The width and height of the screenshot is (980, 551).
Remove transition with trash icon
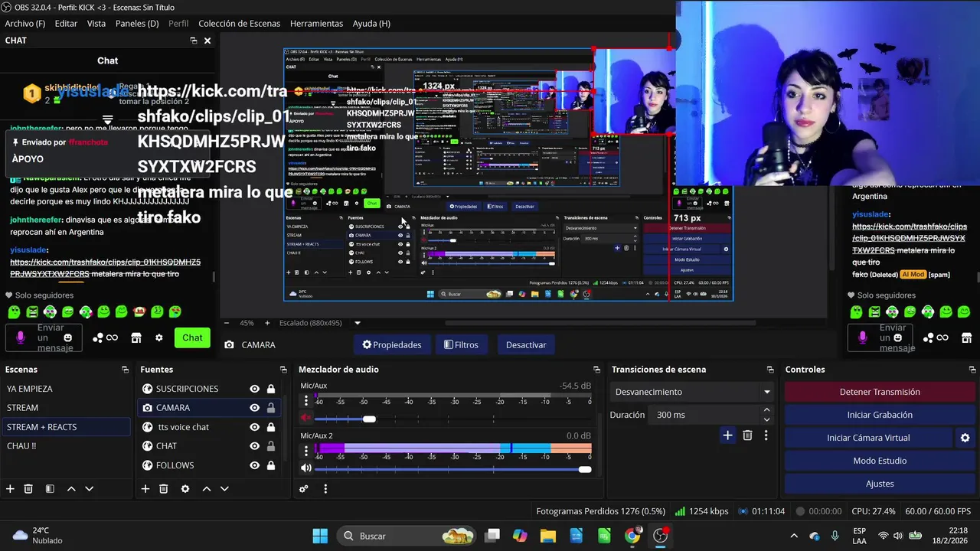click(x=747, y=435)
